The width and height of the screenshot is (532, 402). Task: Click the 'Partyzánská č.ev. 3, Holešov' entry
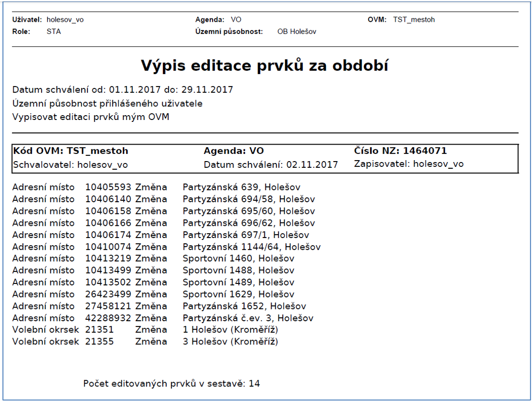[x=248, y=318]
